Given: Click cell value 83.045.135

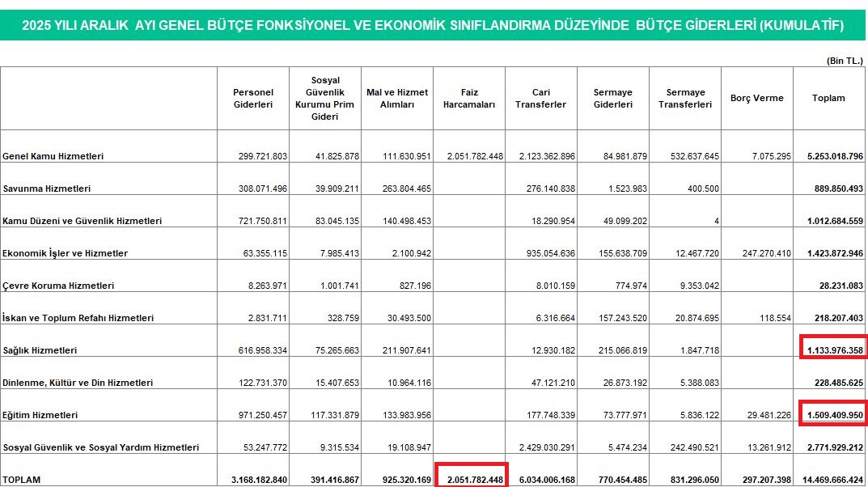Looking at the screenshot, I should 337,221.
